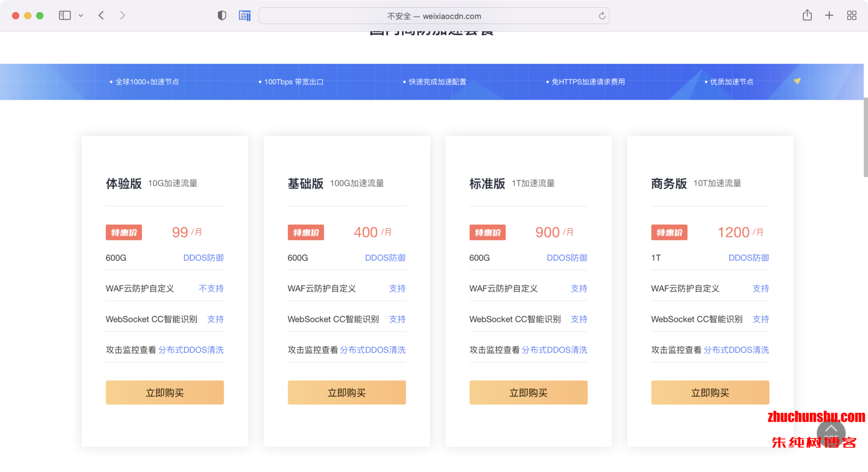Click 攻击监控查看 text in 基础版

[313, 350]
